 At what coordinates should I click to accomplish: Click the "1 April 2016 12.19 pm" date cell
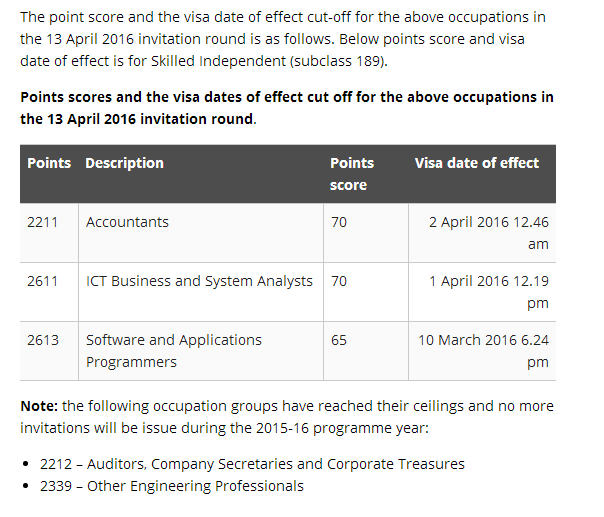(488, 291)
